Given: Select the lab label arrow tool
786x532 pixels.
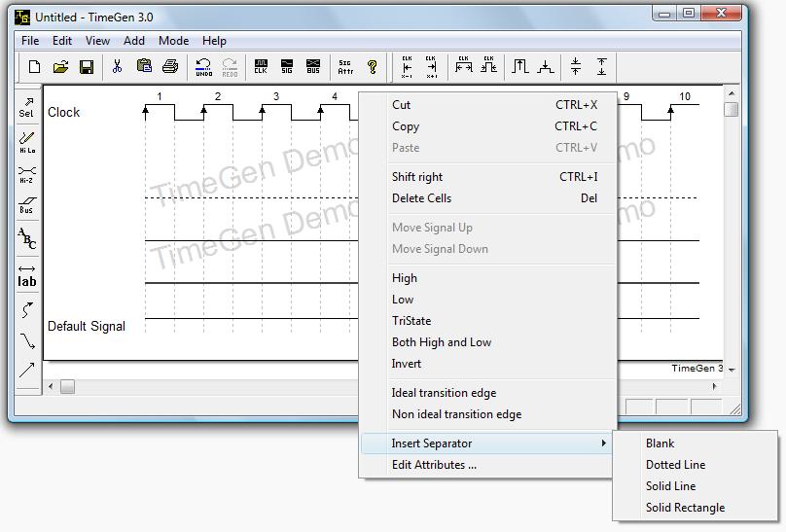Looking at the screenshot, I should (26, 275).
